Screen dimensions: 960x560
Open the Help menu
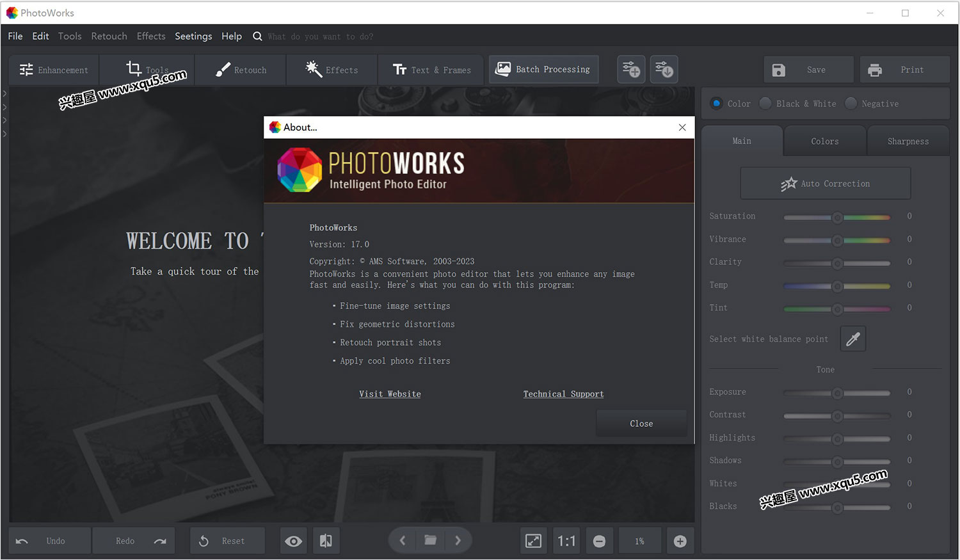[x=232, y=36]
